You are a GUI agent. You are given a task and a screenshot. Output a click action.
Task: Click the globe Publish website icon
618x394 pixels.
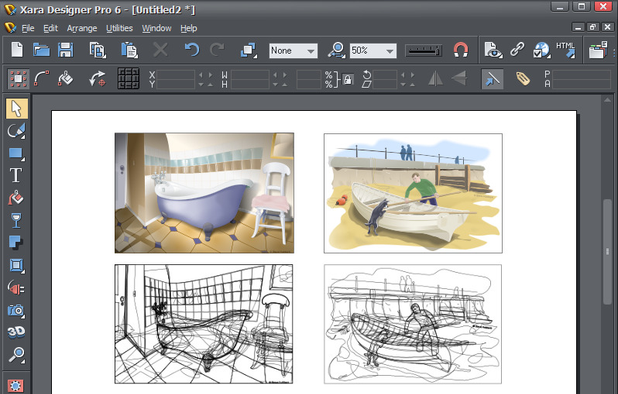541,50
